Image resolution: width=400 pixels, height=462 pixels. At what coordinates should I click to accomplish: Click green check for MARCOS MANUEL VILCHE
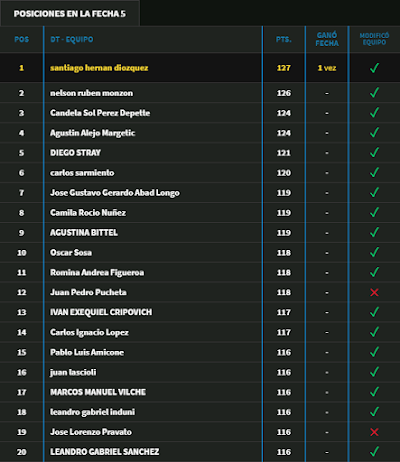coord(374,392)
